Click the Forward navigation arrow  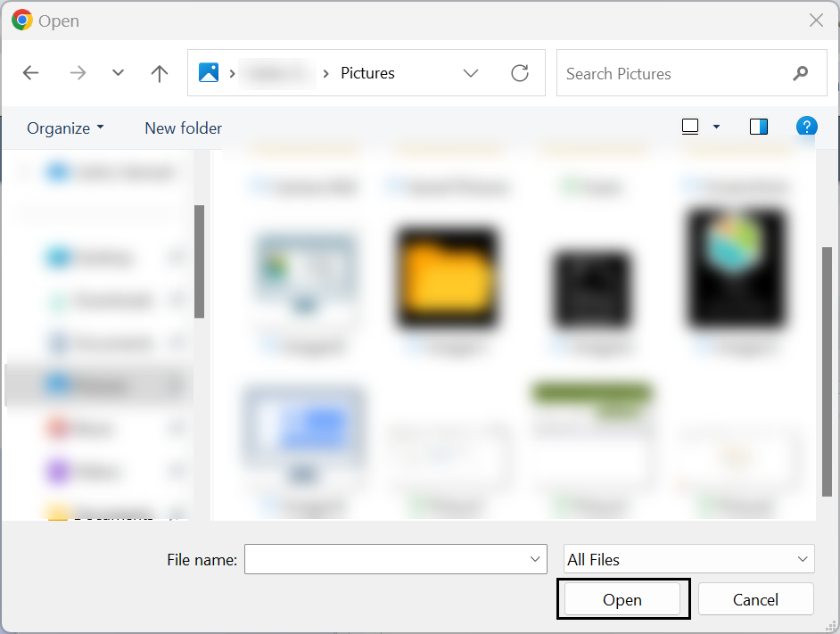pos(78,73)
